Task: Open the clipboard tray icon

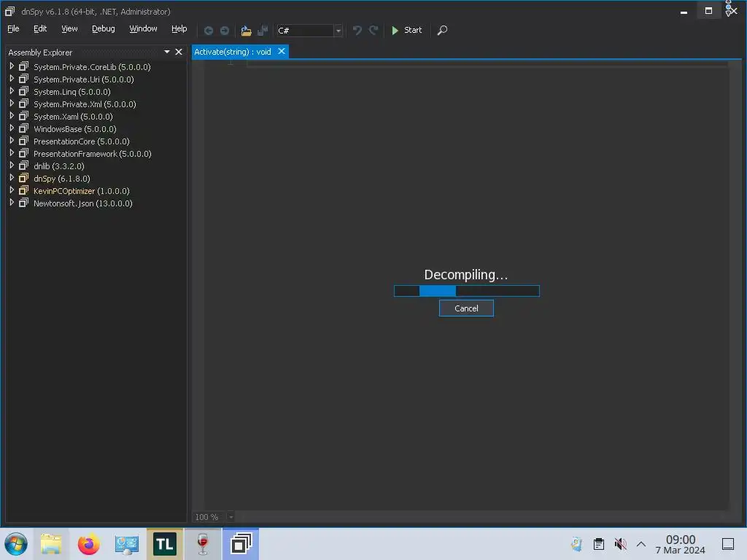Action: (x=599, y=544)
